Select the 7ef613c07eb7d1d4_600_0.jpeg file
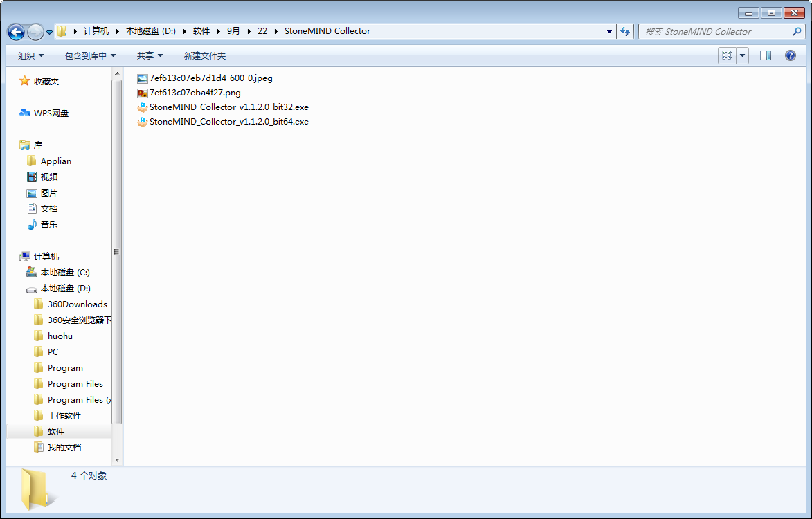 pyautogui.click(x=210, y=78)
